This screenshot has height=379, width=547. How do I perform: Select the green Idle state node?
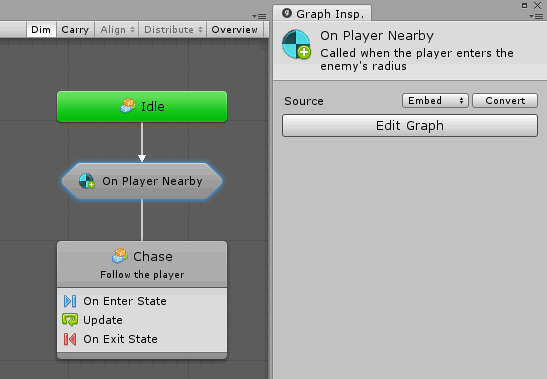pos(142,106)
